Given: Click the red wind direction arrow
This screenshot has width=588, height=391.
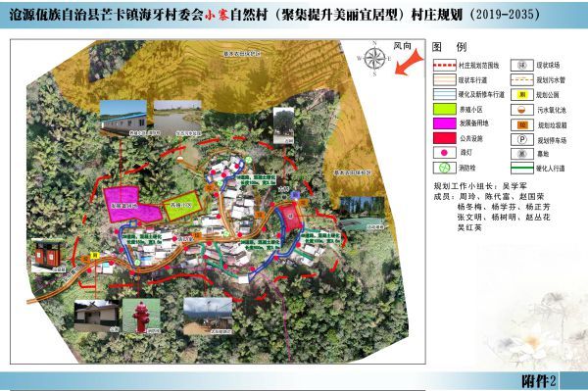Looking at the screenshot, I should coord(409,63).
